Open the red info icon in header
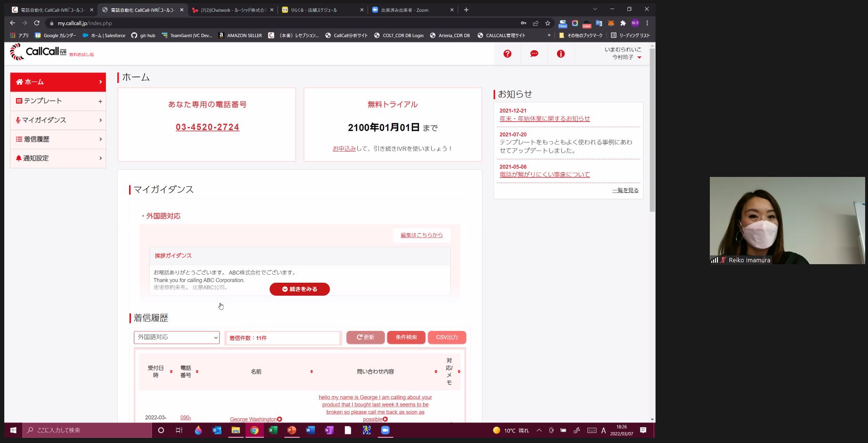Viewport: 868px width, 443px height. (561, 54)
